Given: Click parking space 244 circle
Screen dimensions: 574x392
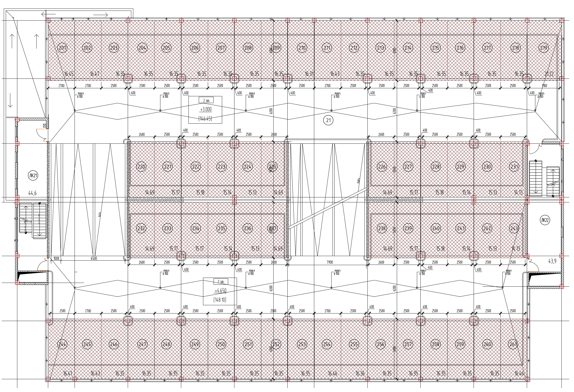Looking at the screenshot, I should [62, 344].
